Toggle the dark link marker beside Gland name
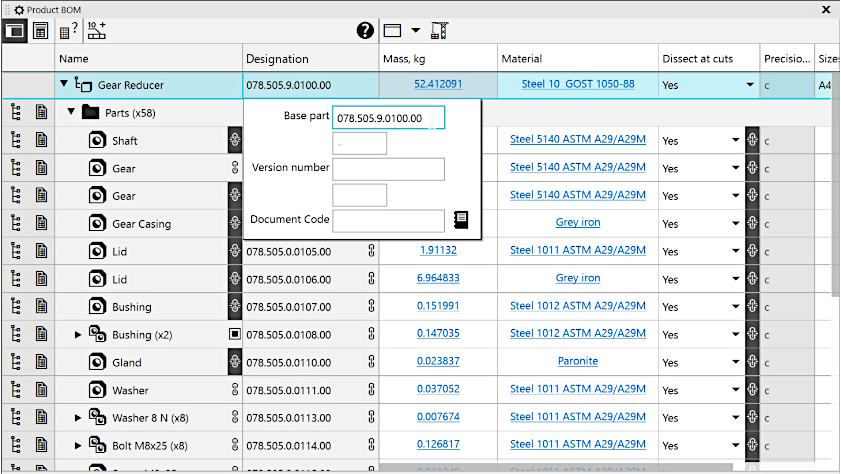841x474 pixels. [x=235, y=362]
